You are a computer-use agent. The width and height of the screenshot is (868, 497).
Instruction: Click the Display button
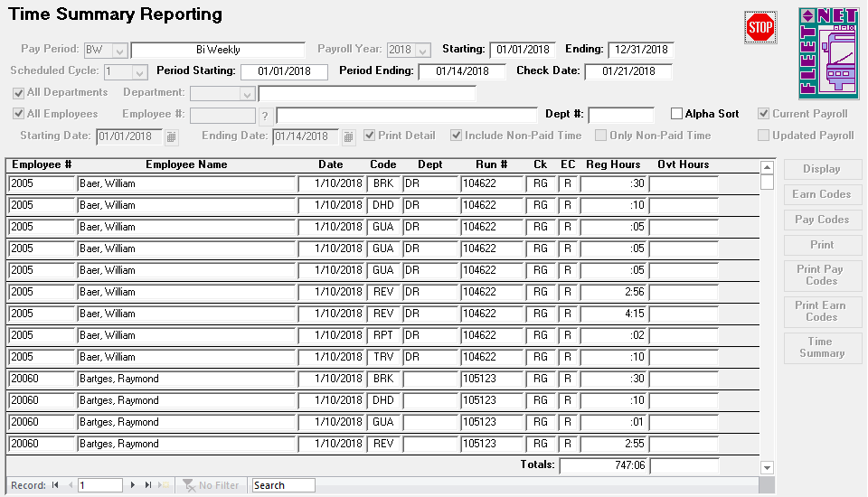821,169
